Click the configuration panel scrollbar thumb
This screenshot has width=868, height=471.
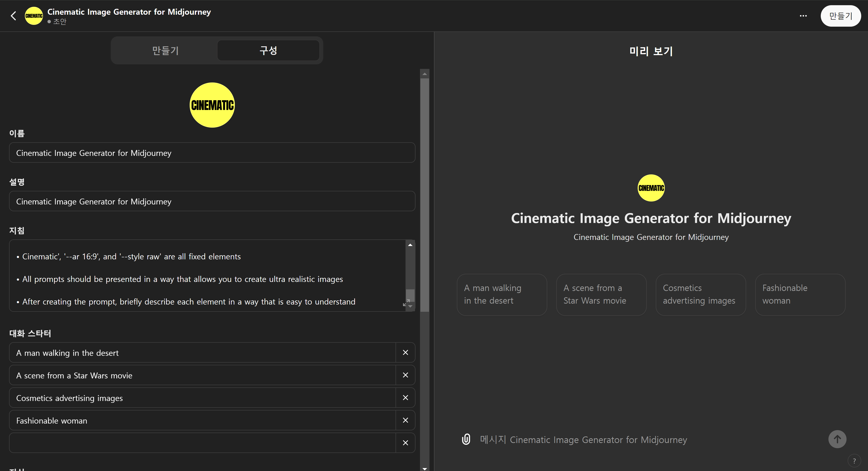pyautogui.click(x=425, y=195)
